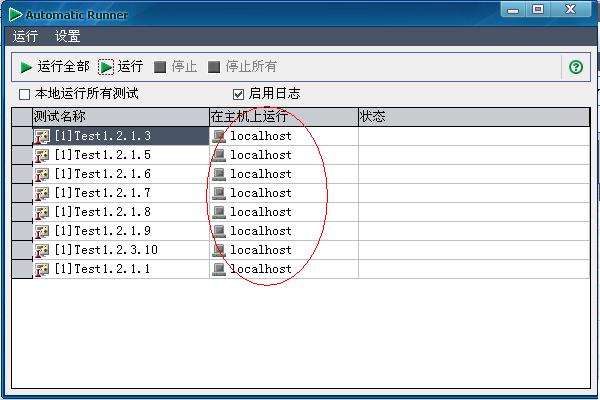Select test icon for [1]Test1.2.3.10
The width and height of the screenshot is (600, 400).
[x=42, y=251]
